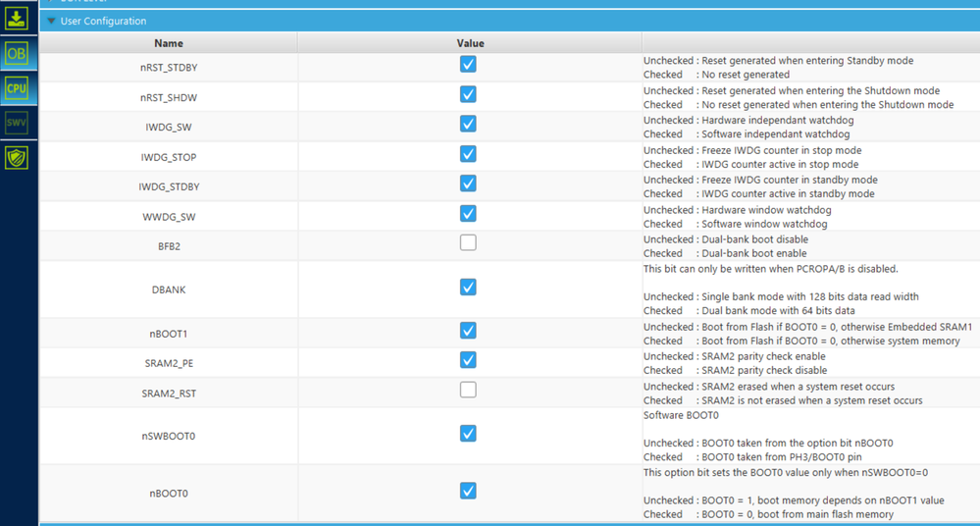Click 'IWDG counter active in stop mode' text
The image size is (980, 526).
(x=780, y=164)
